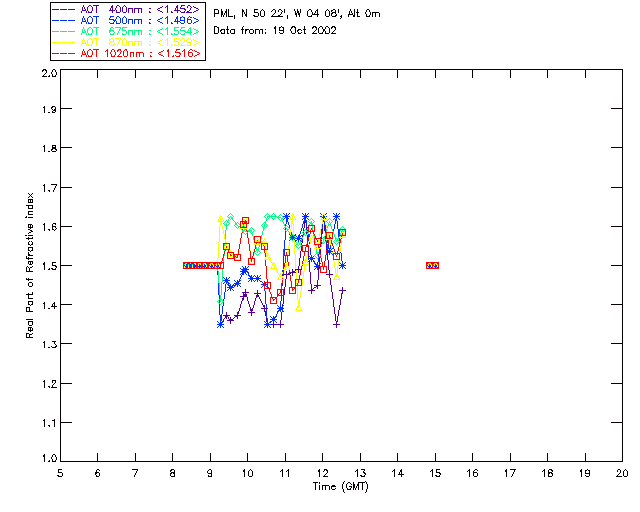Click the y-axis label 2.0

click(x=49, y=74)
